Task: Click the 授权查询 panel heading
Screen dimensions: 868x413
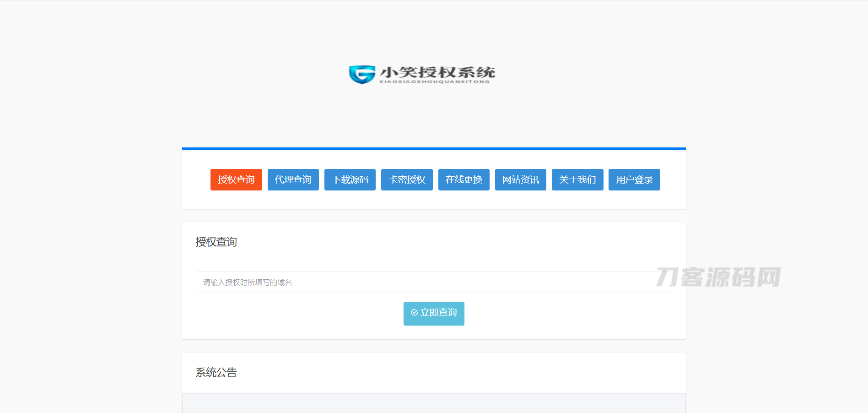Action: [x=216, y=242]
